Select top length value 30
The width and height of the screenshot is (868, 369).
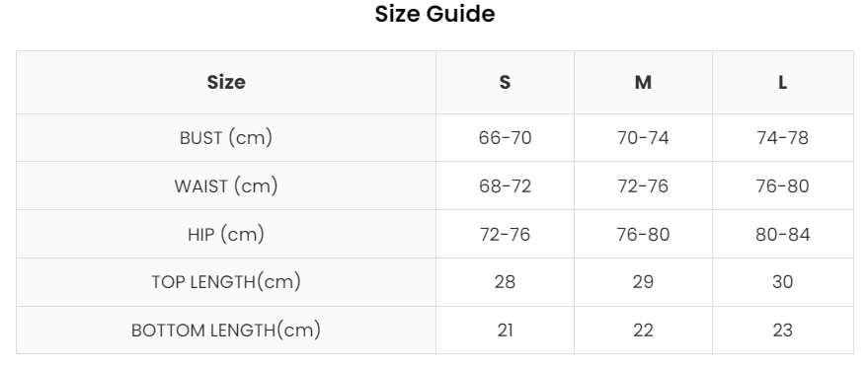tap(782, 282)
